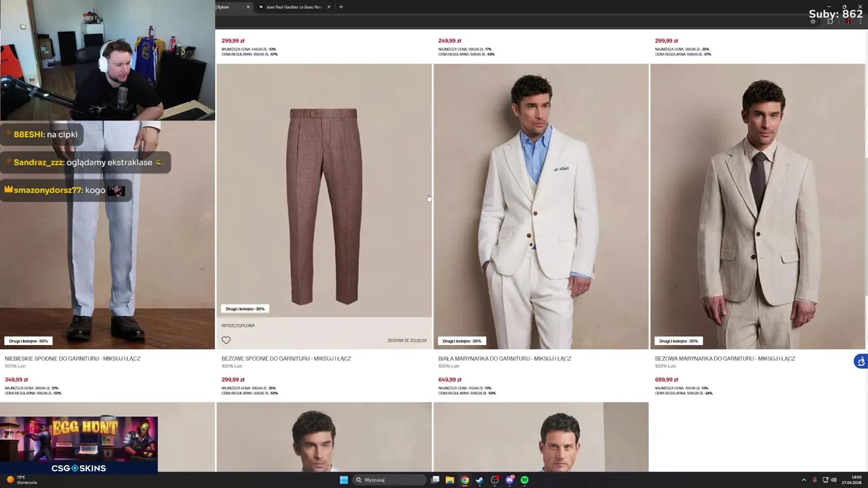This screenshot has height=488, width=868.
Task: Open the white suit jacket product image
Action: click(x=541, y=206)
